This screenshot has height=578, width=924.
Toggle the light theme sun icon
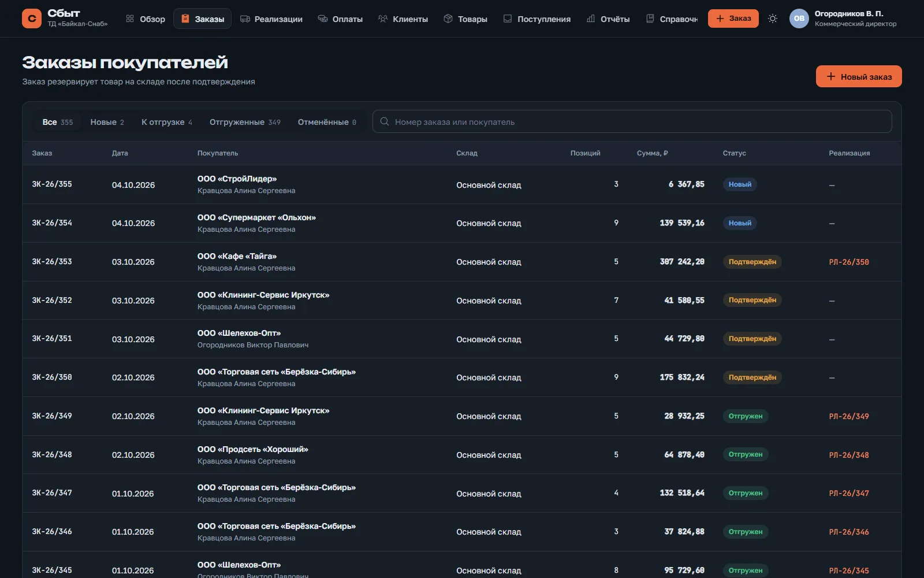tap(773, 18)
